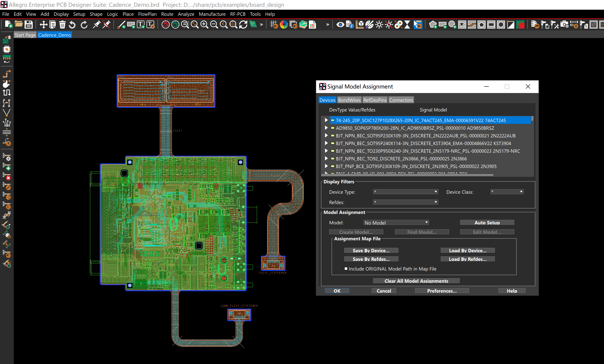Image resolution: width=604 pixels, height=364 pixels.
Task: Toggle the selection filter cursor icon
Action: coord(418,25)
